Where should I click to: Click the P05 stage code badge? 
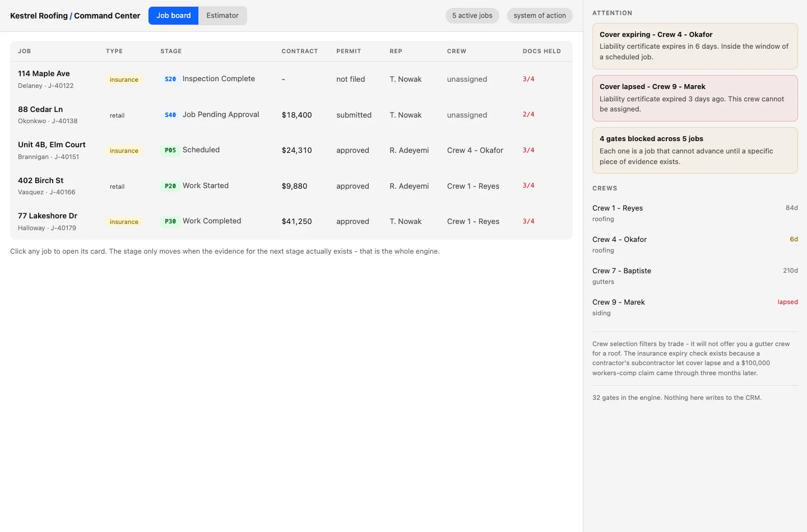click(170, 150)
